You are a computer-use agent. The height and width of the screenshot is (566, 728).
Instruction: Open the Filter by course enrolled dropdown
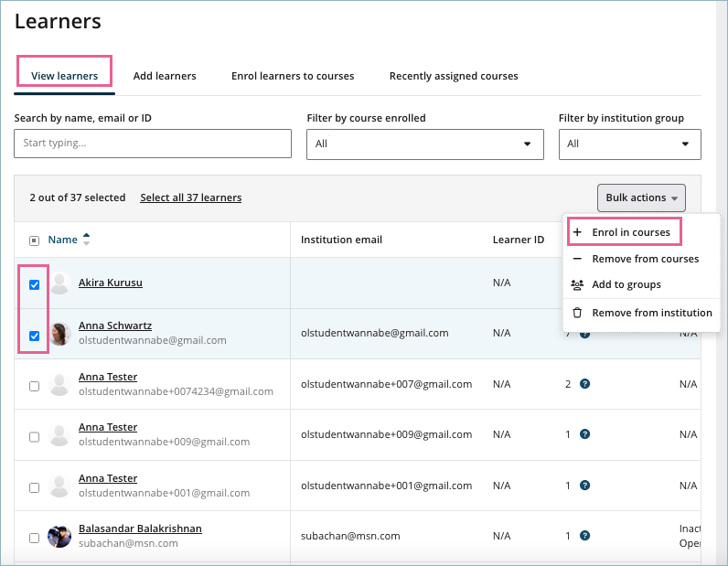pos(424,144)
